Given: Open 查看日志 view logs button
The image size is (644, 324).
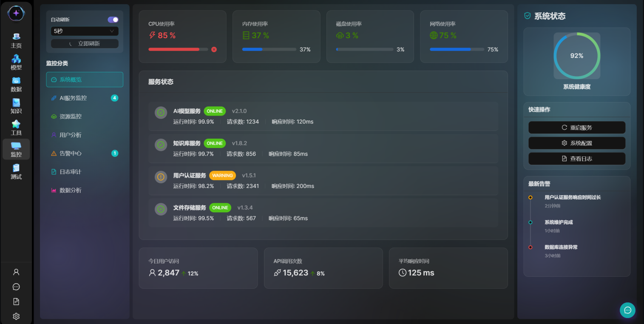Looking at the screenshot, I should pos(576,159).
